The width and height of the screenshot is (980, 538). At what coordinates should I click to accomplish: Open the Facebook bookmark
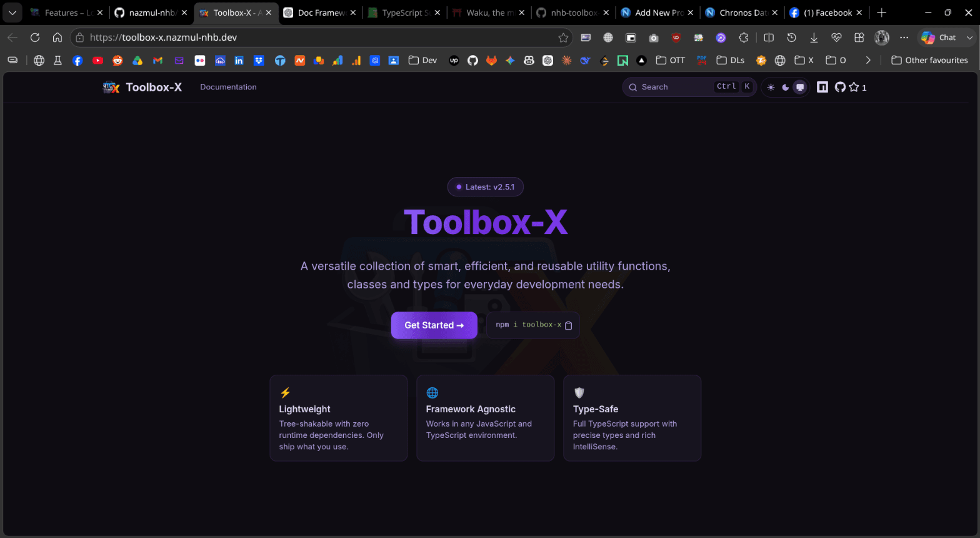tap(77, 61)
